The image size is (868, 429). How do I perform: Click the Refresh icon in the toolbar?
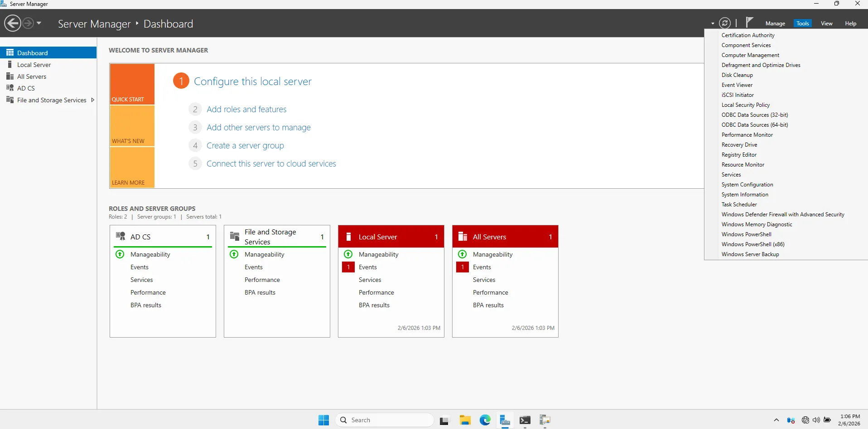click(x=725, y=23)
